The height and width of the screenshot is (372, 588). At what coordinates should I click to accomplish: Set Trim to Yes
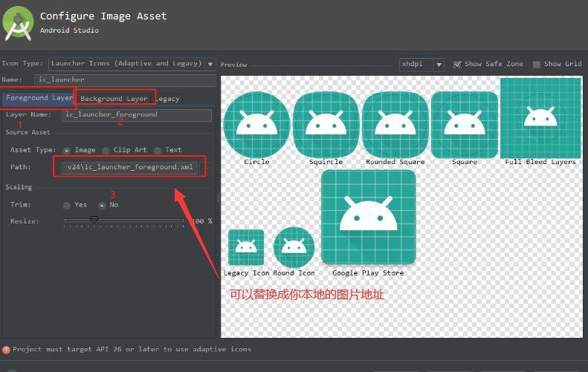pyautogui.click(x=67, y=206)
